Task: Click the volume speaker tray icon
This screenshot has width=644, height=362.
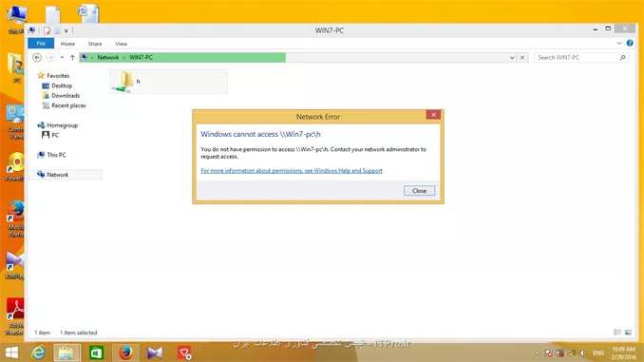Action: [x=582, y=352]
